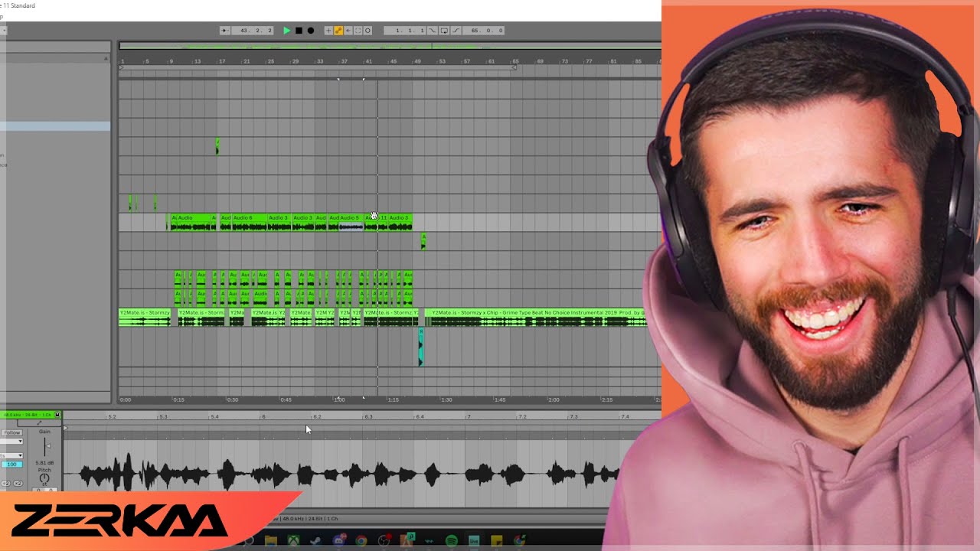Click the ÷2 tempo halve button
This screenshot has height=551, width=980.
(x=5, y=484)
